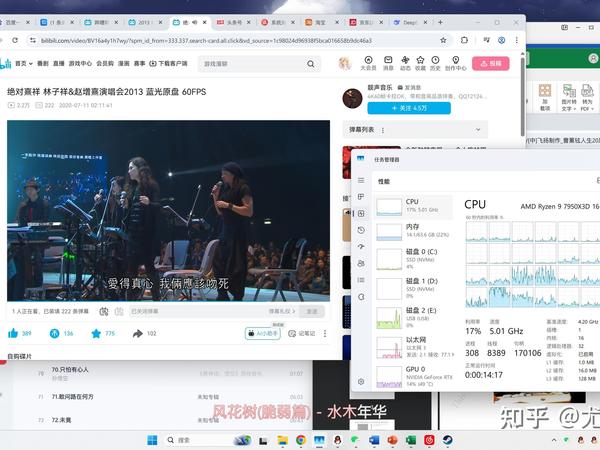Click 发送 danmaku send button
600x450 pixels.
(312, 311)
